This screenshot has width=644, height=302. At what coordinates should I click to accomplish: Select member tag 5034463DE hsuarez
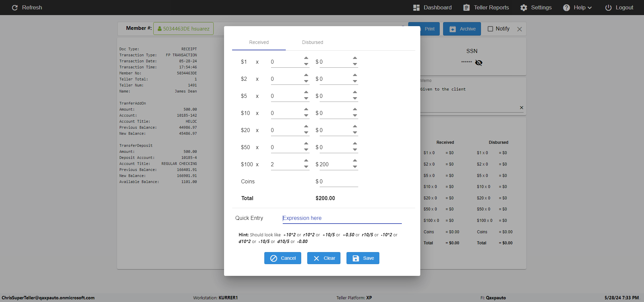183,28
